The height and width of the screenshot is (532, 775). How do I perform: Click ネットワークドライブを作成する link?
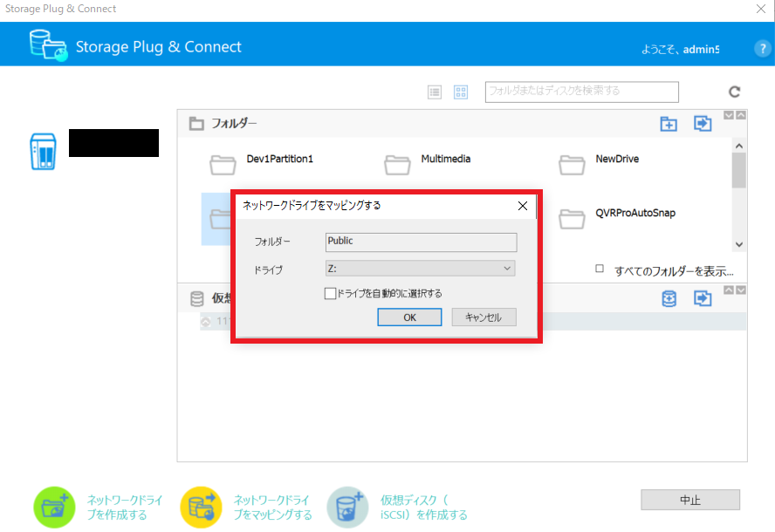(125, 508)
